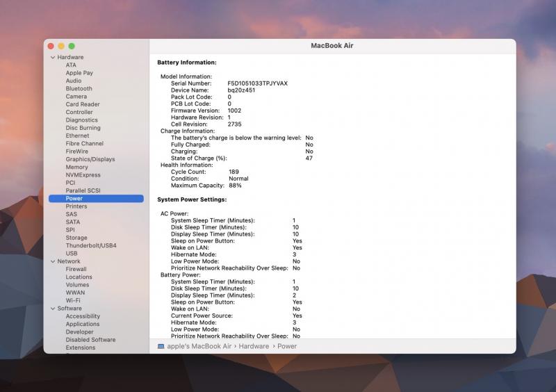Select Bluetooth in the sidebar
Screen dimensions: 556x392
(x=79, y=89)
